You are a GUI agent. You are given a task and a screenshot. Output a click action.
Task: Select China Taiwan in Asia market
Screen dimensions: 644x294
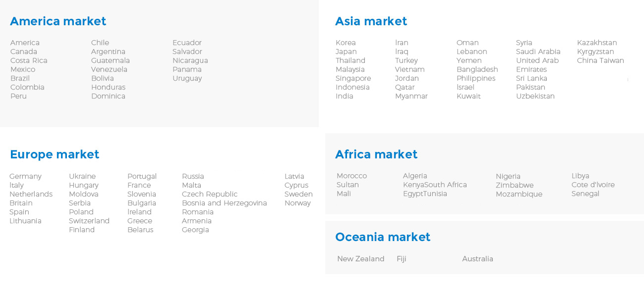pos(600,60)
